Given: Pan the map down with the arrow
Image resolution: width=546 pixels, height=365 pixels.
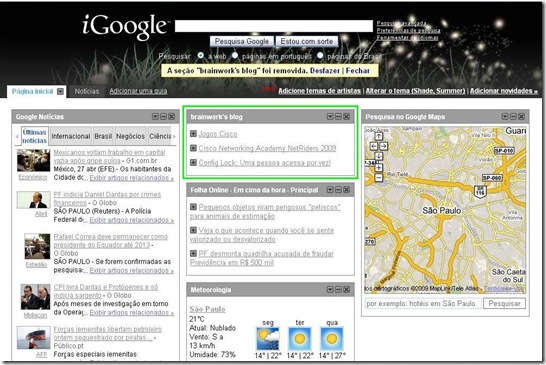Looking at the screenshot, I should point(379,156).
